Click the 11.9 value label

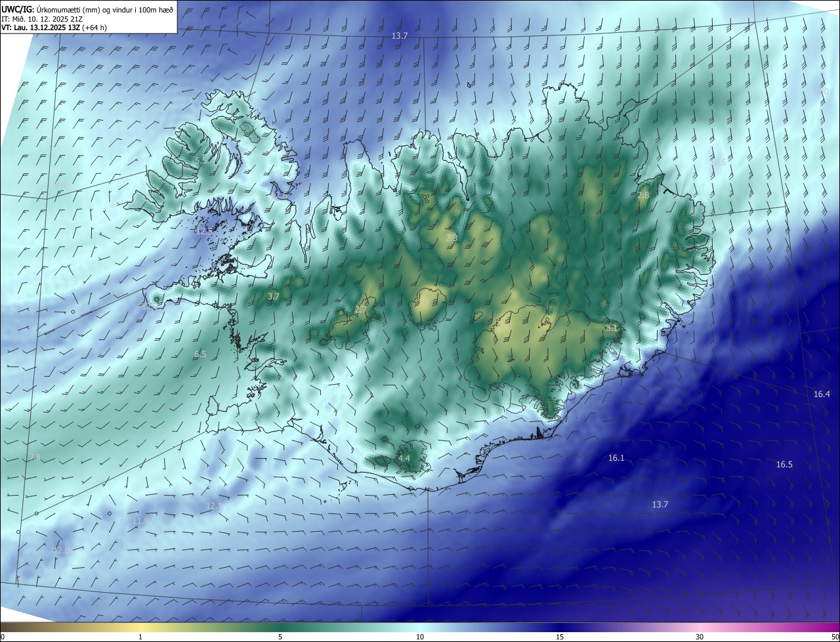(140, 521)
